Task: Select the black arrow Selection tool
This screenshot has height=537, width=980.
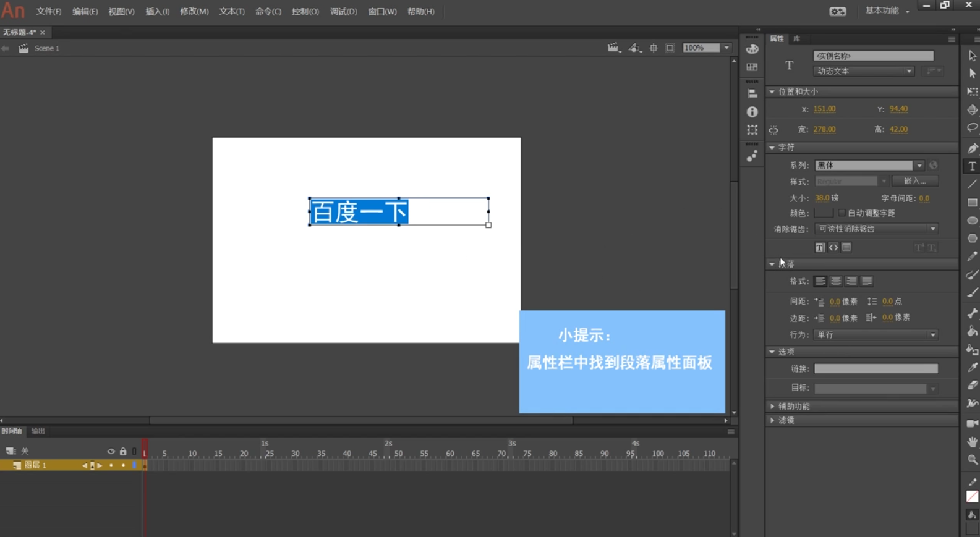Action: pyautogui.click(x=972, y=56)
